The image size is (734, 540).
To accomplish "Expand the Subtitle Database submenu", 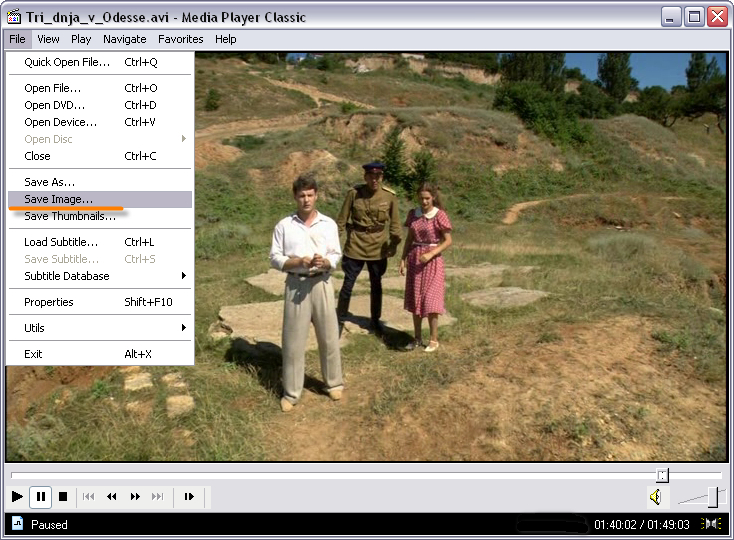I will 100,276.
